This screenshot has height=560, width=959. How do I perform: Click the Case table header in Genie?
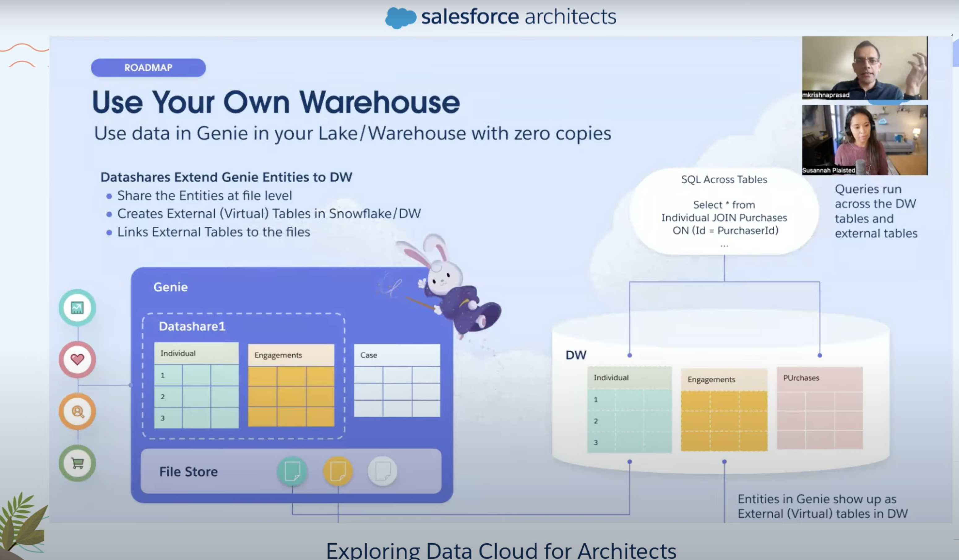coord(397,355)
